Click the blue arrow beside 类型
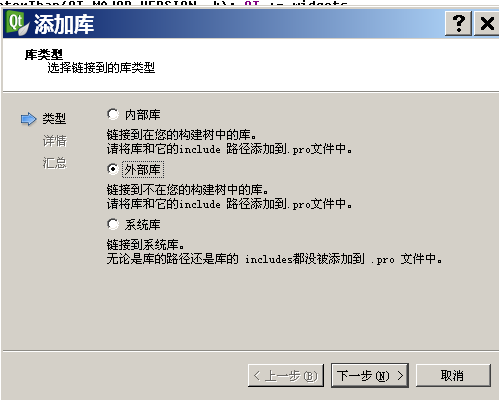 pyautogui.click(x=28, y=119)
